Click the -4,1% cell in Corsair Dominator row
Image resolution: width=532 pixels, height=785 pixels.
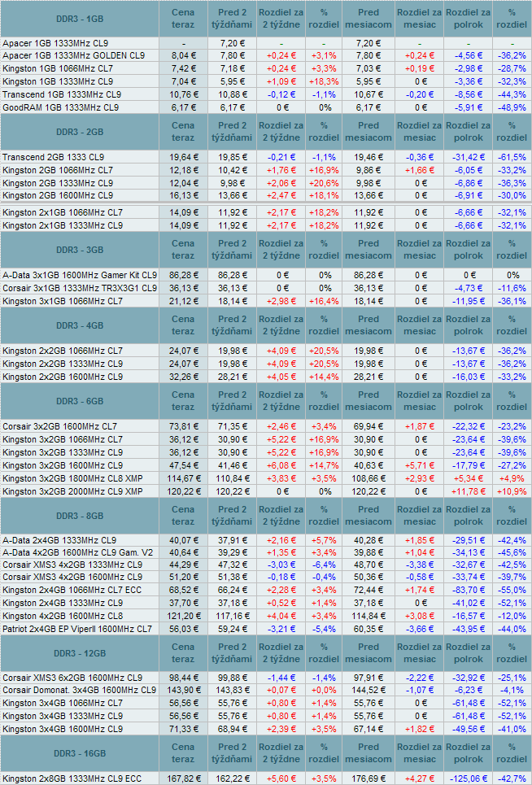(512, 690)
